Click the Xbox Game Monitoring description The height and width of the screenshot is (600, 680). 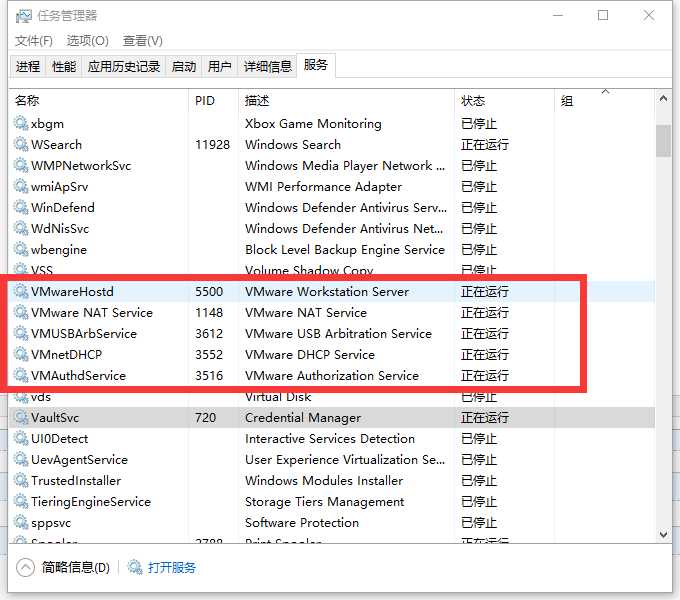pos(313,124)
